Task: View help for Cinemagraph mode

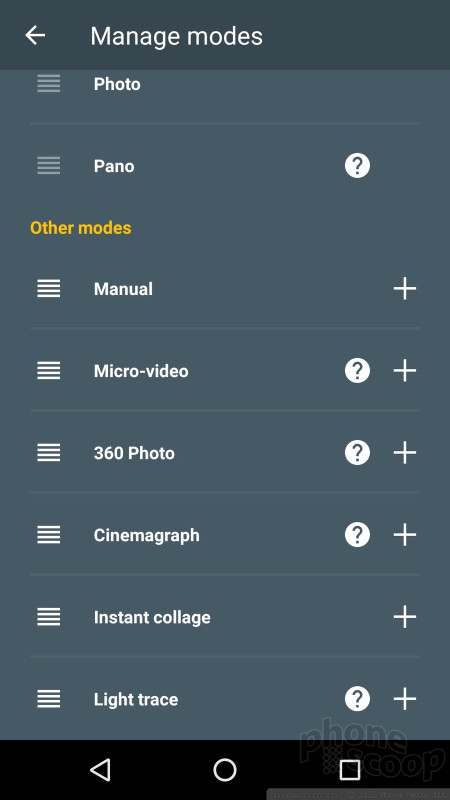Action: tap(357, 535)
